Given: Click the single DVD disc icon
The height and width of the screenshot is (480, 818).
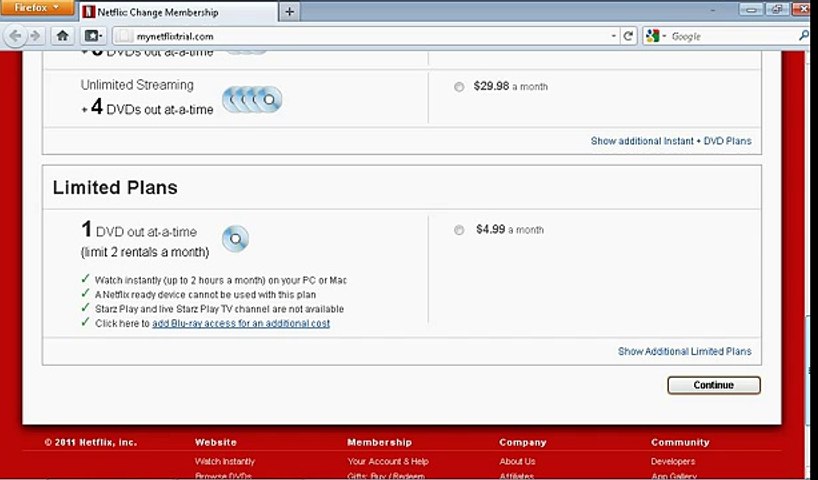Looking at the screenshot, I should (235, 239).
